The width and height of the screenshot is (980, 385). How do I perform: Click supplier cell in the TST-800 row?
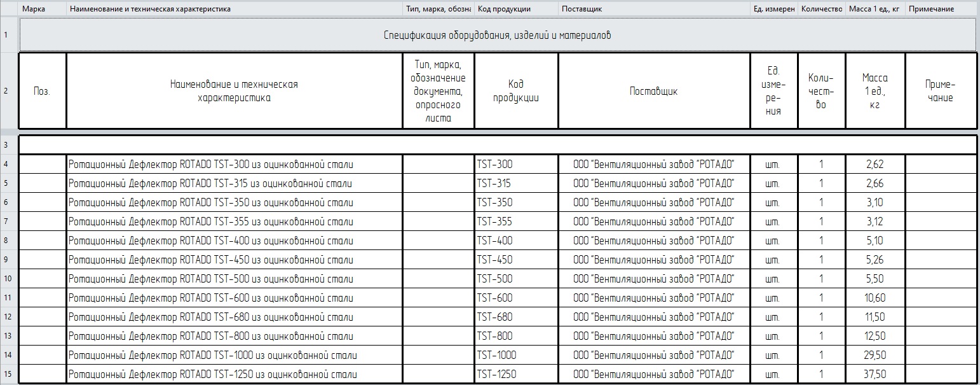[654, 336]
